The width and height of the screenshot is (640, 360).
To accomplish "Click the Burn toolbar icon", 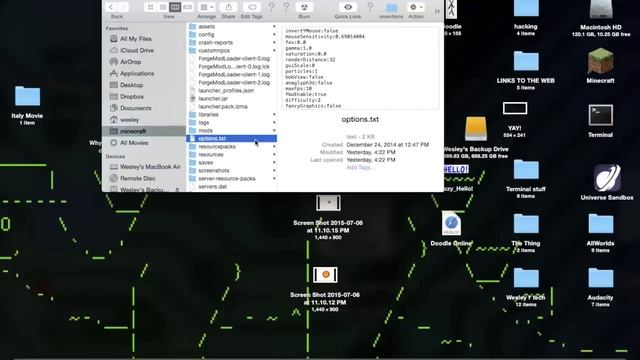I will click(304, 7).
